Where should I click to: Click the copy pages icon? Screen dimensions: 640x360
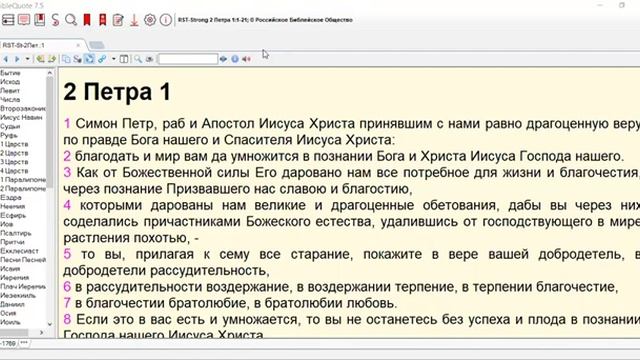(66, 59)
